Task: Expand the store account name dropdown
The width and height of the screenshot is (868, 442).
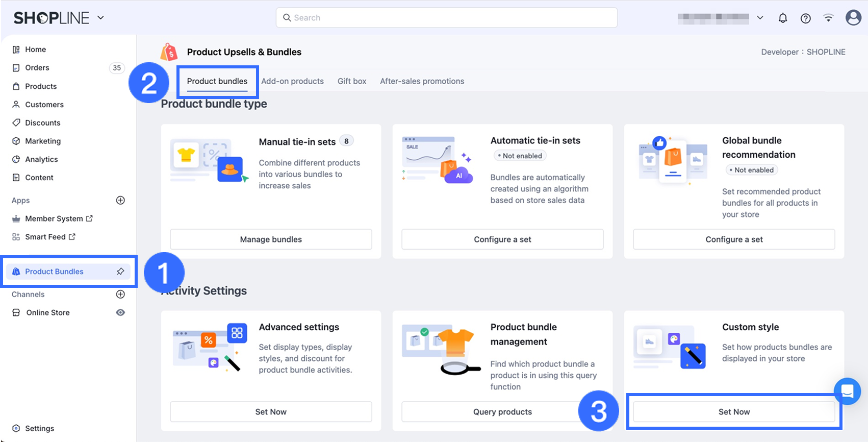Action: [x=760, y=18]
